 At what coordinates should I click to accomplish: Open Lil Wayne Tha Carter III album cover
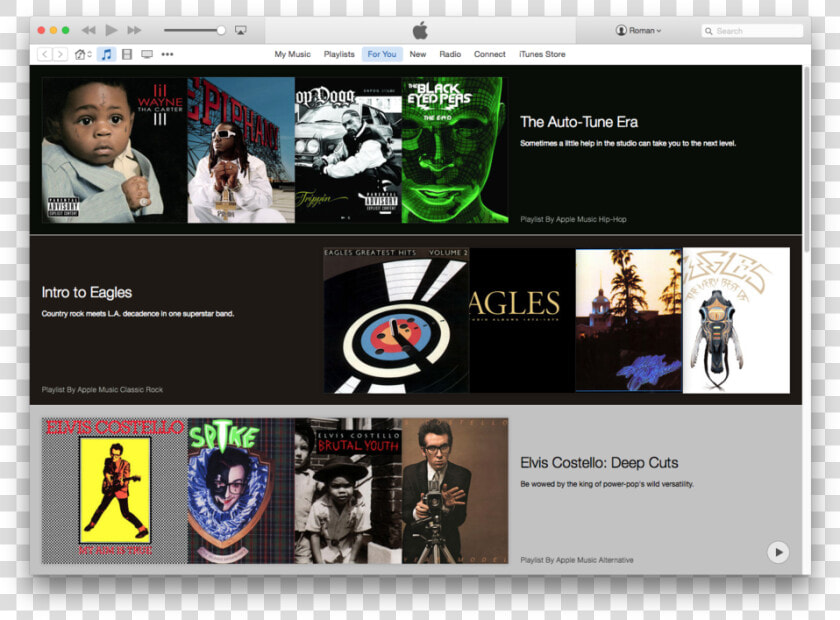pos(115,150)
